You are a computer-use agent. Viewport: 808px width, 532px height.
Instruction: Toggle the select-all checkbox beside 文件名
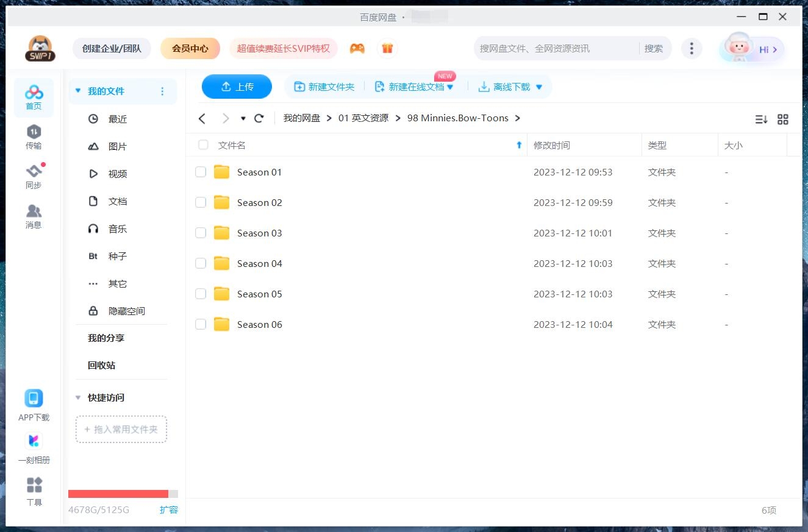(203, 145)
